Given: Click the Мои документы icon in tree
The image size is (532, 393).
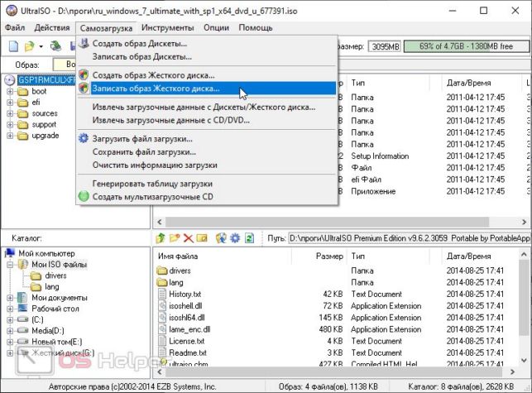Looking at the screenshot, I should click(x=22, y=298).
